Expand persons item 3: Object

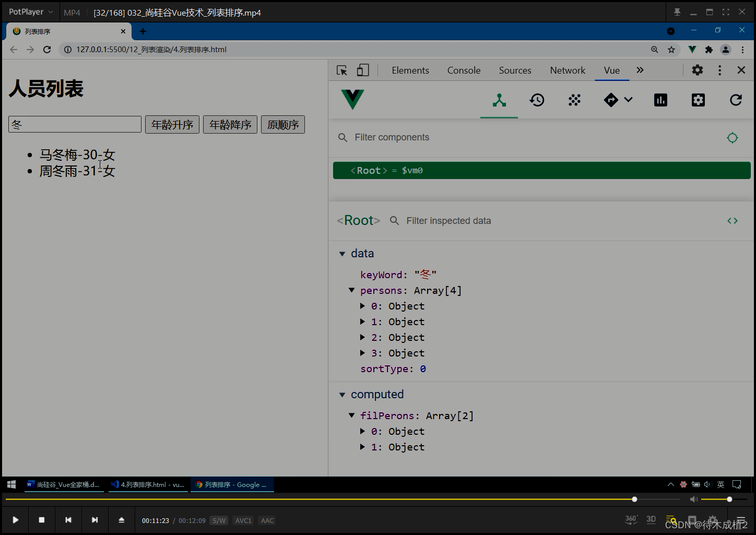(362, 353)
